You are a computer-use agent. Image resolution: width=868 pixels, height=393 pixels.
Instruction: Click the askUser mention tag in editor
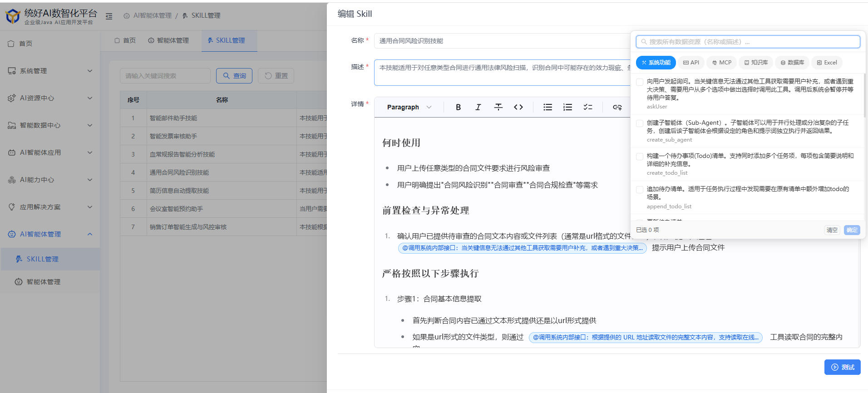click(x=523, y=248)
